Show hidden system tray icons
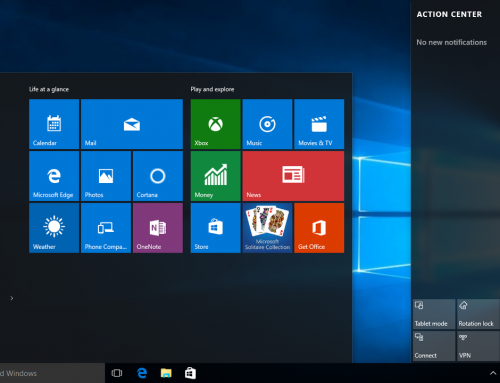 pos(493,373)
